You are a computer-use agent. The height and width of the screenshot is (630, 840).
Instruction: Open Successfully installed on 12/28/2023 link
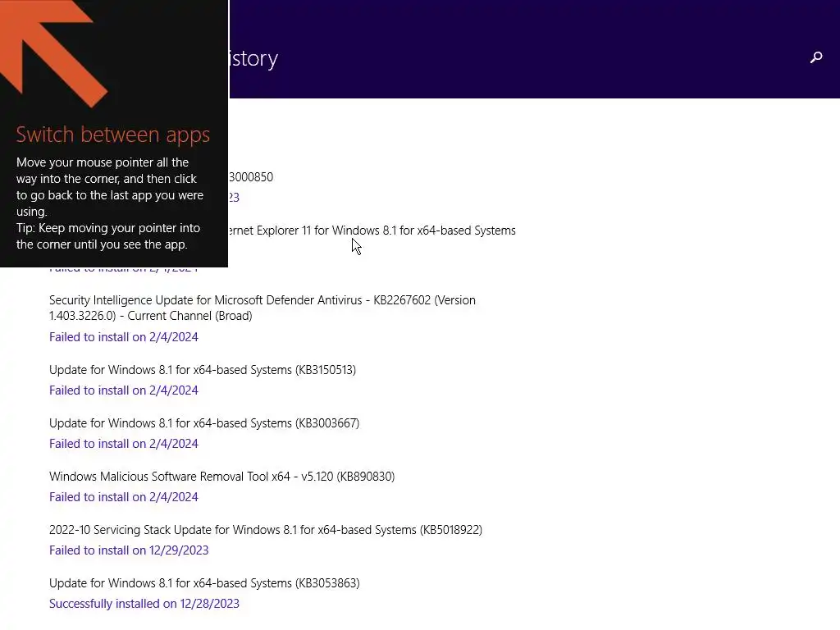tap(144, 604)
